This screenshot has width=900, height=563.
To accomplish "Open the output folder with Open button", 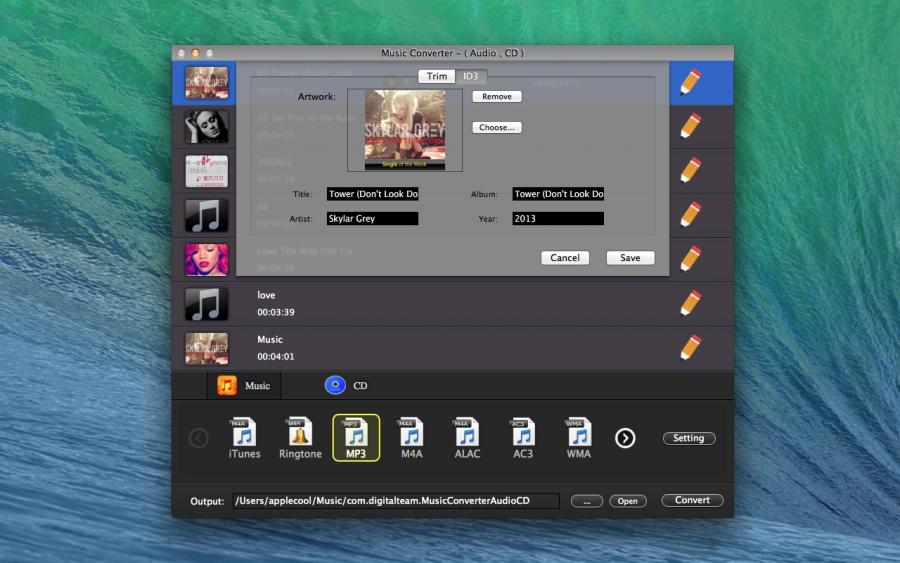I will 628,501.
